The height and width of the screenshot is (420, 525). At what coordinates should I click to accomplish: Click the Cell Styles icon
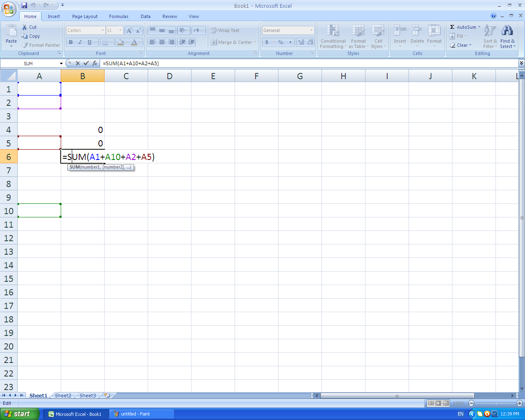(x=378, y=31)
